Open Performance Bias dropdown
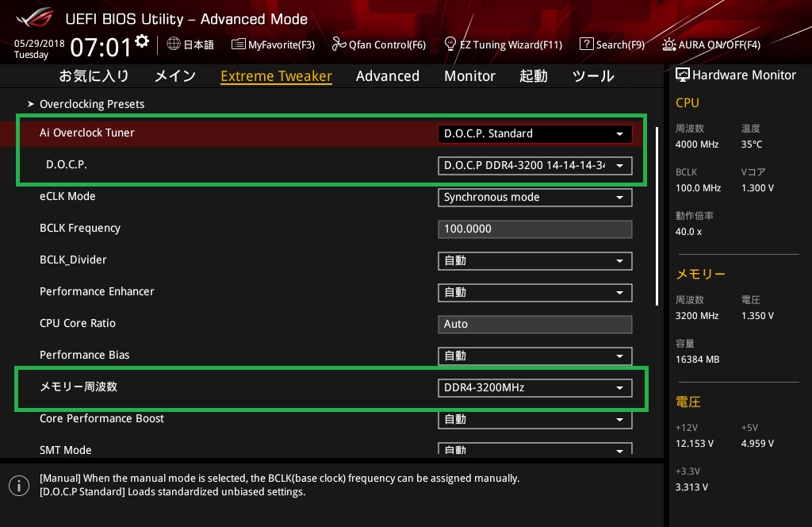 535,356
